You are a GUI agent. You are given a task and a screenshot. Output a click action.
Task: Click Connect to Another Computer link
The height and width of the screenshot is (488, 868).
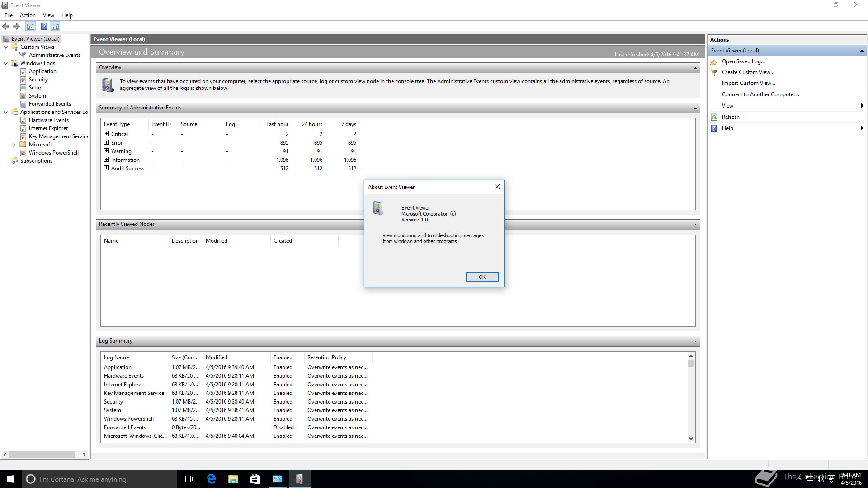pos(760,94)
